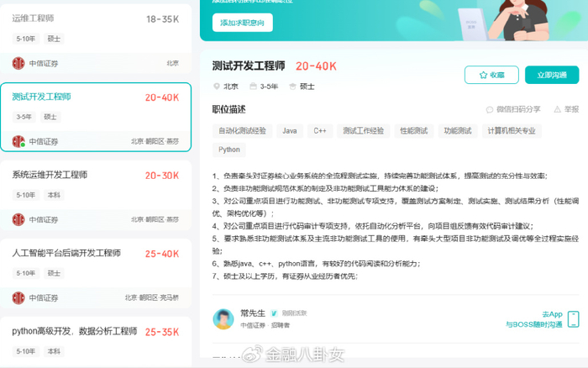Click the graduation cap icon beside 硕士
This screenshot has height=368, width=588.
pyautogui.click(x=292, y=87)
